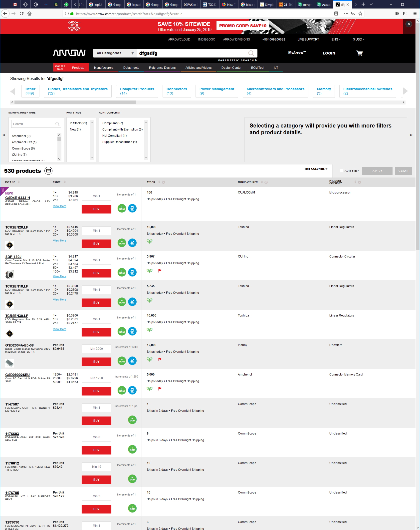This screenshot has width=420, height=530.
Task: Add 1147587 to BOM
Action: tap(132, 420)
